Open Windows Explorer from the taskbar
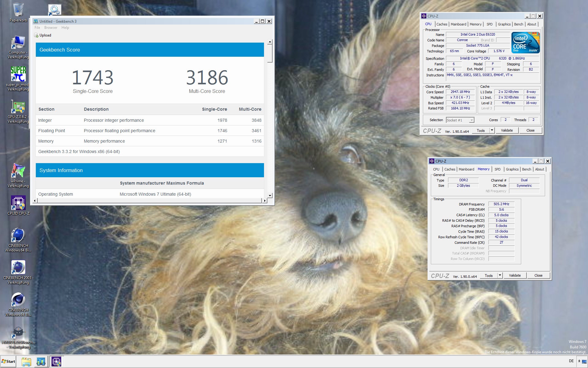Image resolution: width=588 pixels, height=368 pixels. point(26,362)
